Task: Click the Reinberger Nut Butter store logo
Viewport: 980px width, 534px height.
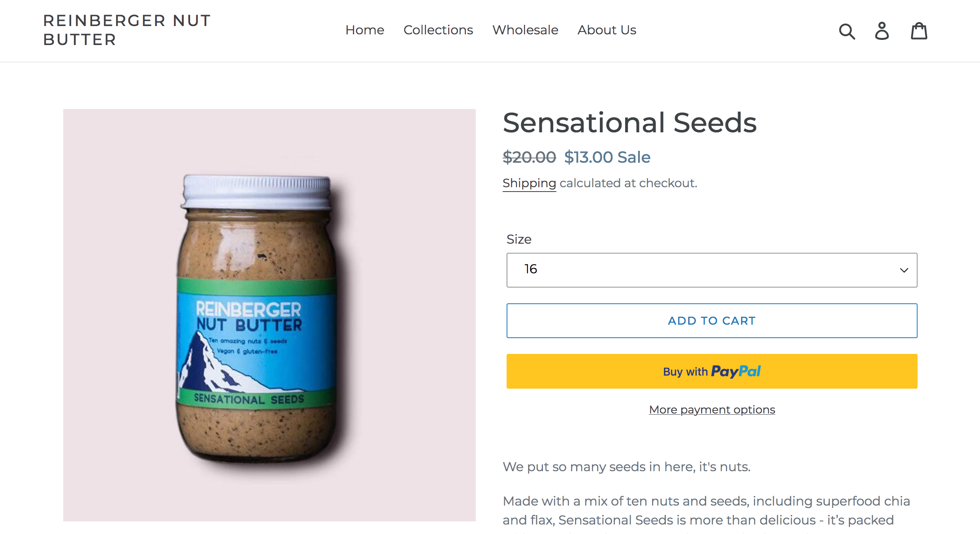Action: (126, 30)
